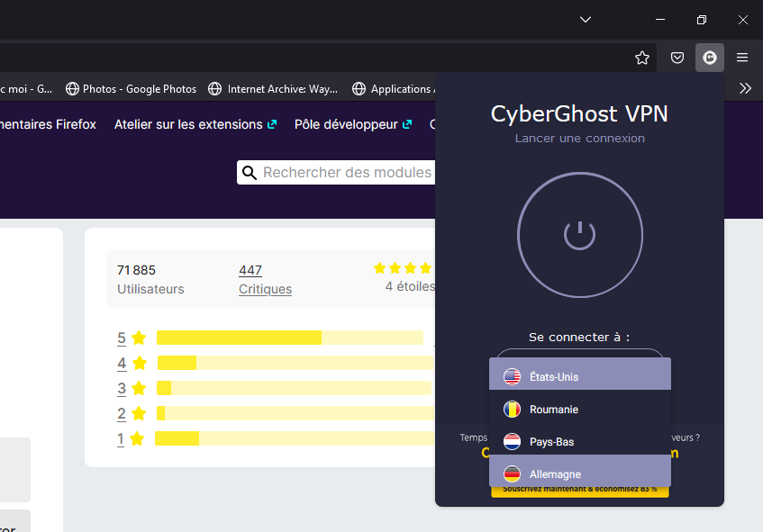Open Firefox hamburger application menu
763x532 pixels.
[742, 58]
